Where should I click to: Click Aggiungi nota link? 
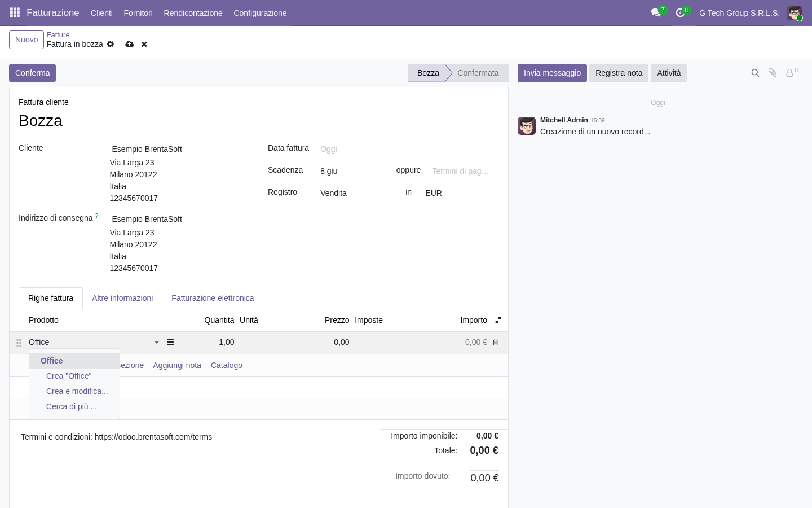click(177, 365)
